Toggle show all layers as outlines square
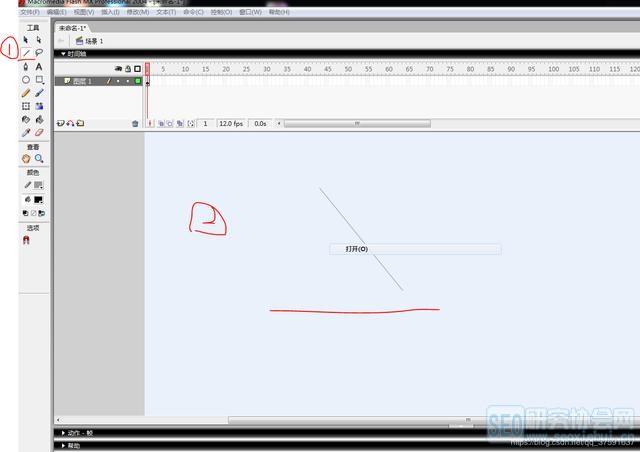Image resolution: width=640 pixels, height=452 pixels. (138, 69)
